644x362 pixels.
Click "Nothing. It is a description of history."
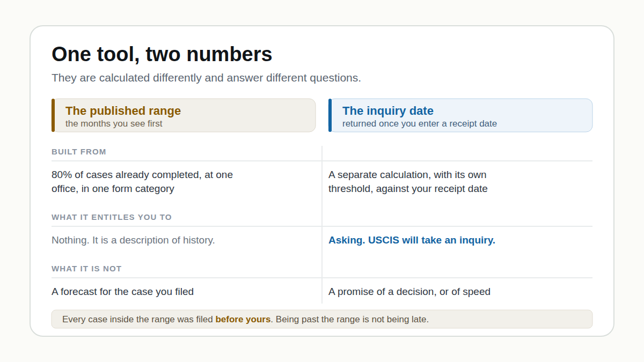click(x=133, y=240)
